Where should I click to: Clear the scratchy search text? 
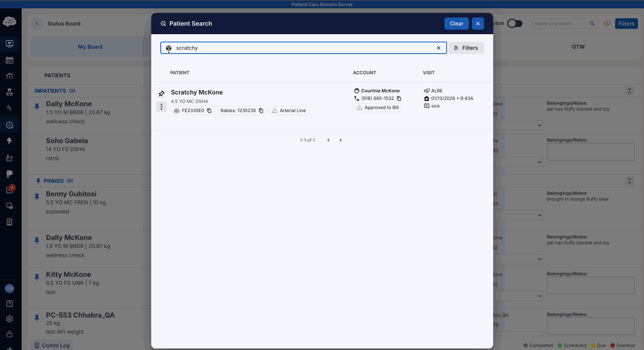[x=438, y=48]
